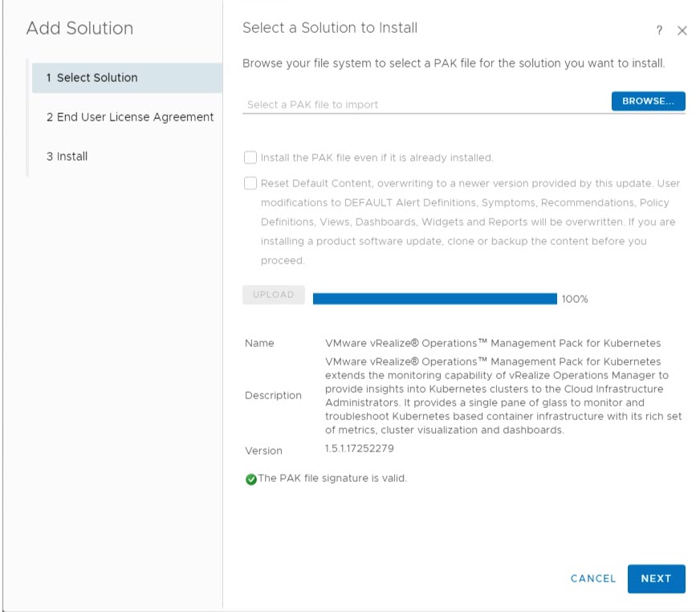Click the PAK file import field
700x612 pixels.
tap(425, 104)
